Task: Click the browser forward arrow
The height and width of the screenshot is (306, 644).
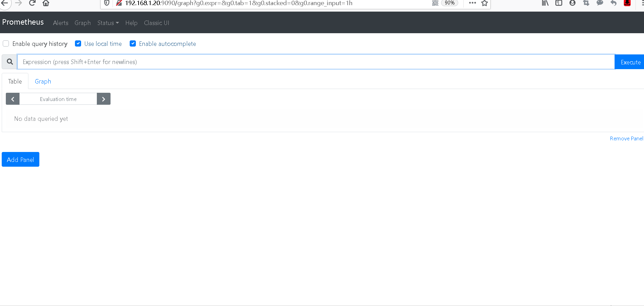Action: tap(18, 3)
